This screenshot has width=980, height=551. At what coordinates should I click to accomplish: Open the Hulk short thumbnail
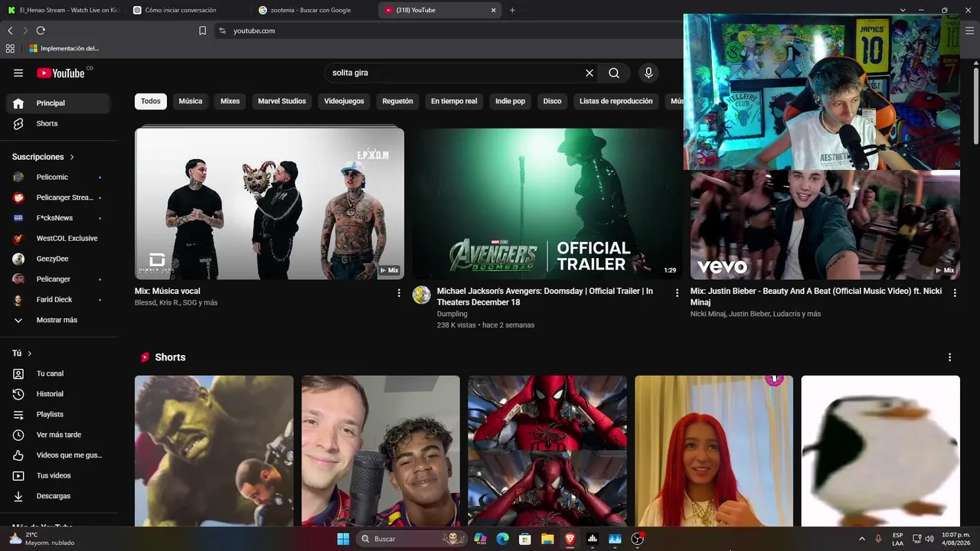coord(214,451)
